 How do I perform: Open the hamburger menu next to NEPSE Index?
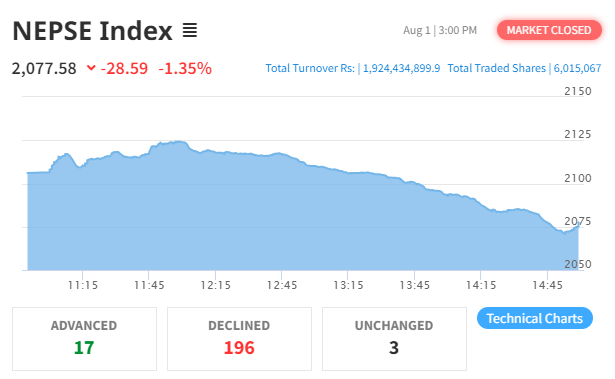click(190, 30)
